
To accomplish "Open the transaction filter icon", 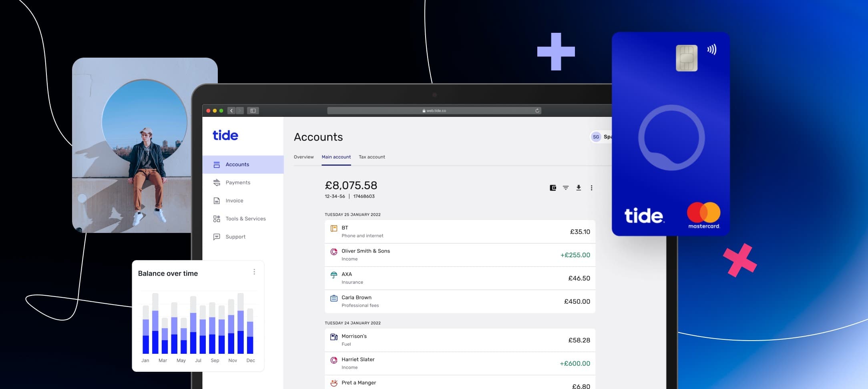I will 566,188.
